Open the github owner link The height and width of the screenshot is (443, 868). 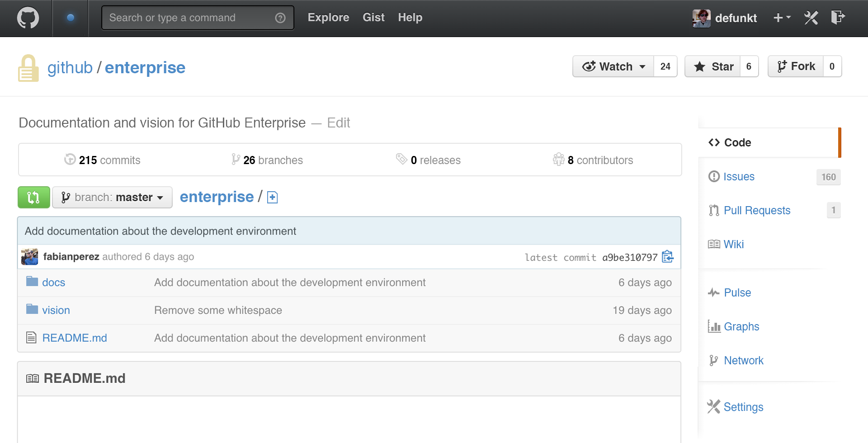point(70,67)
